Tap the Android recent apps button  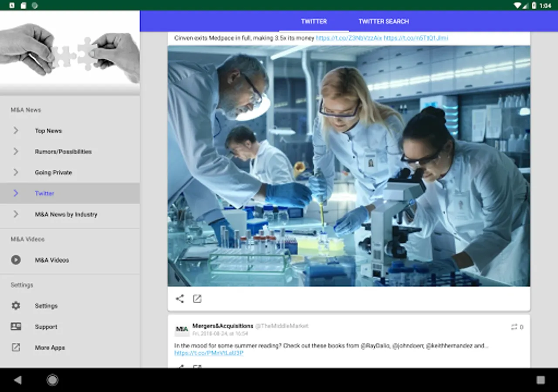click(541, 380)
